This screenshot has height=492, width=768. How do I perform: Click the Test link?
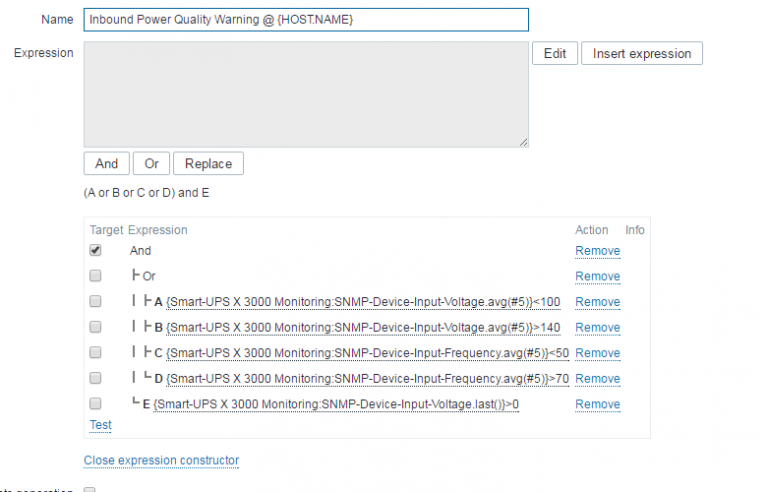pyautogui.click(x=100, y=425)
